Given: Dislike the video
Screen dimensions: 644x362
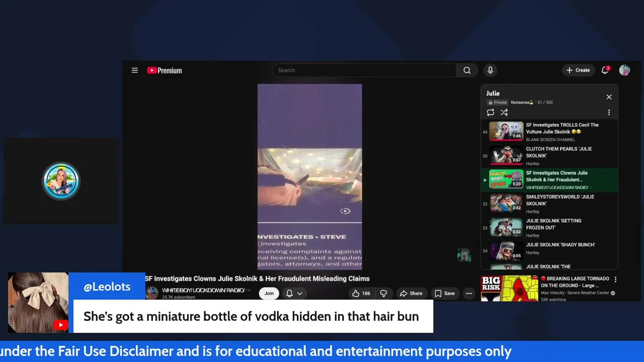Looking at the screenshot, I should (x=383, y=294).
